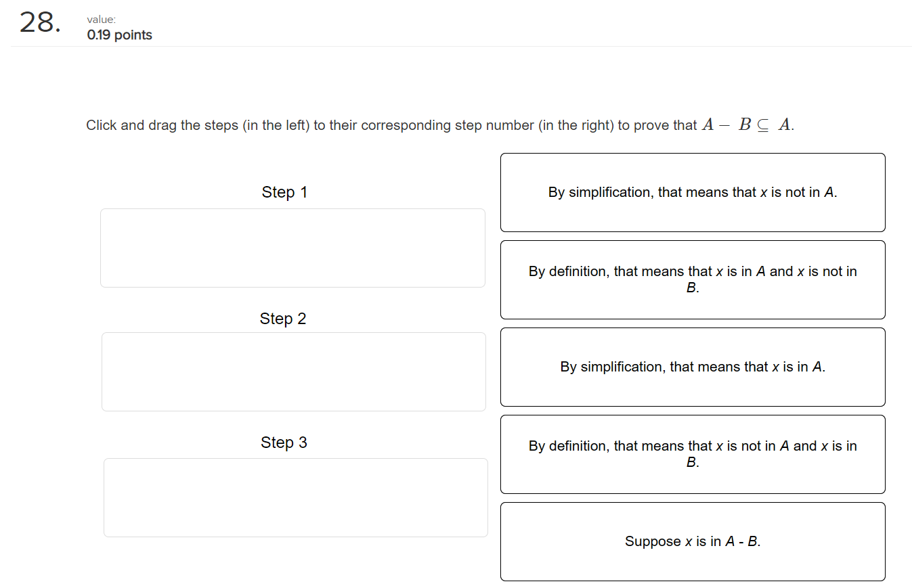Viewport: 912px width, 588px height.
Task: Click the 'Step 1' label
Action: (283, 192)
